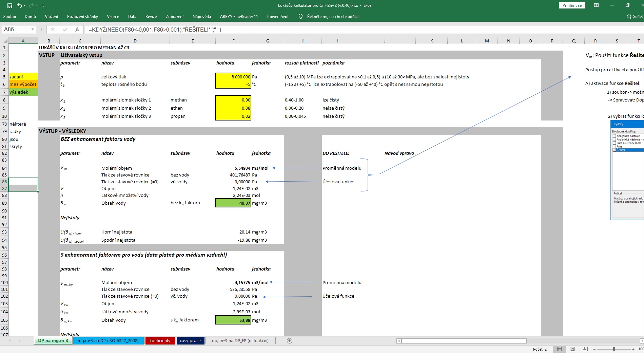Open the Revize ribbon tab

[x=151, y=16]
